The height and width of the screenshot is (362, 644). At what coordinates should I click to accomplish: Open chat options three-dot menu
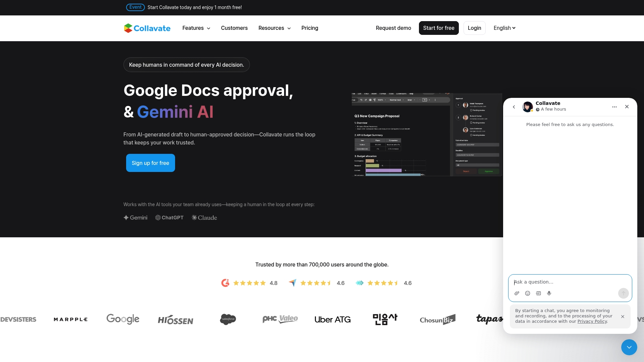click(x=614, y=107)
